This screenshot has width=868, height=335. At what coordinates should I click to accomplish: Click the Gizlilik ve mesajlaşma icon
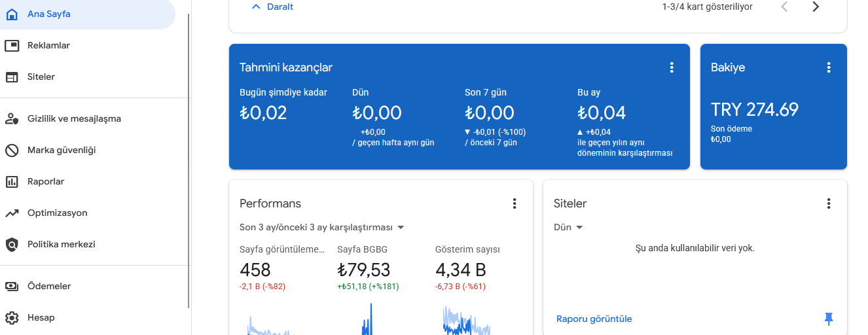[x=12, y=118]
